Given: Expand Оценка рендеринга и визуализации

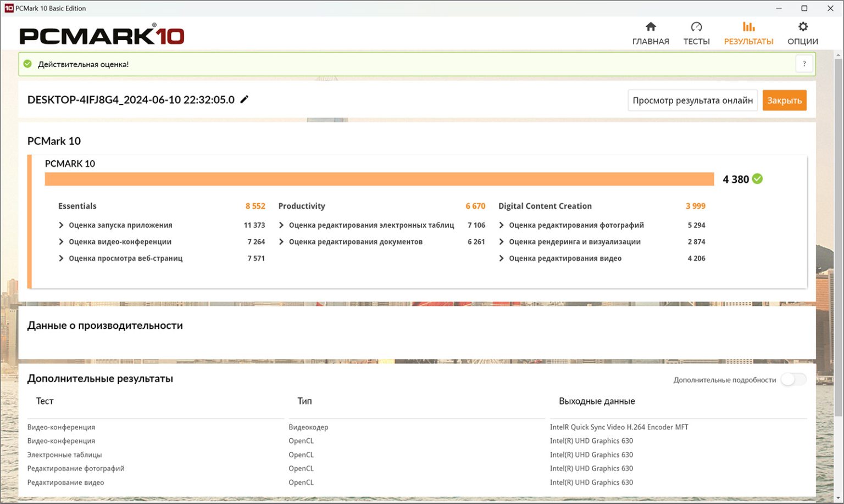Looking at the screenshot, I should (501, 242).
